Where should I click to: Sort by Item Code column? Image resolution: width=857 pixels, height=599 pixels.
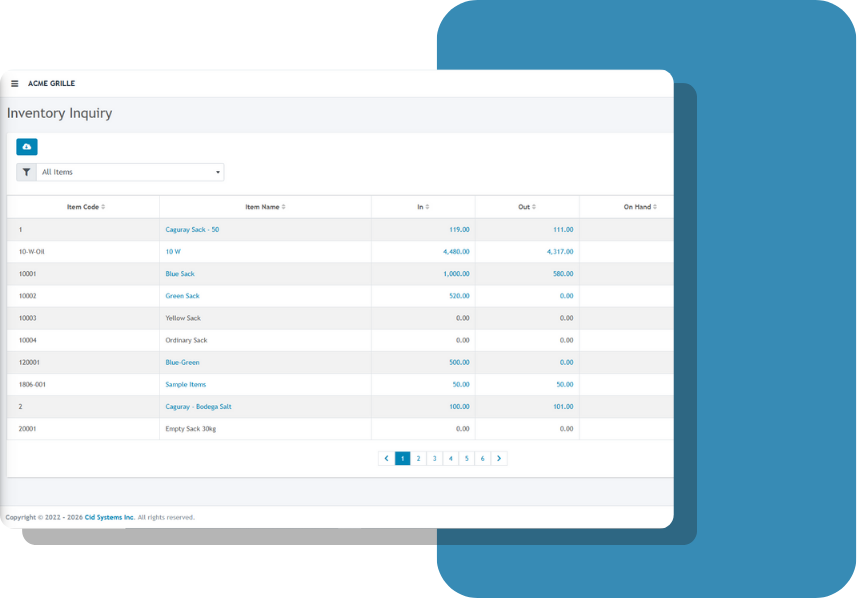pyautogui.click(x=85, y=207)
